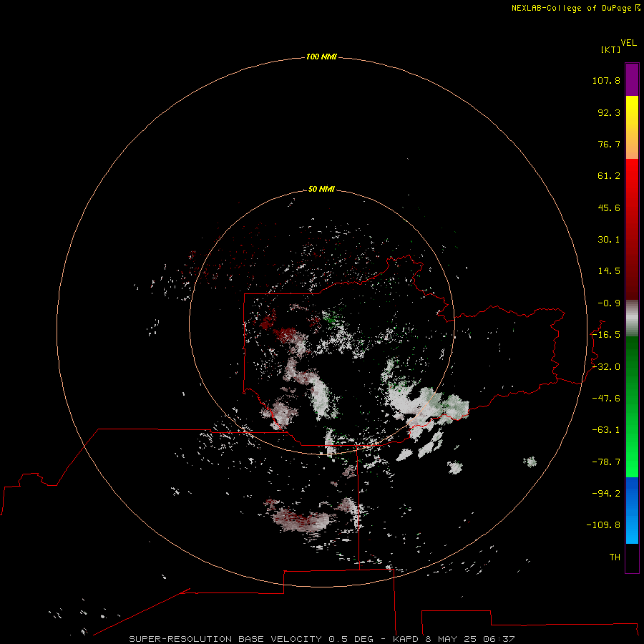
Task: Select the -109.8 scale value
Action: pyautogui.click(x=603, y=525)
